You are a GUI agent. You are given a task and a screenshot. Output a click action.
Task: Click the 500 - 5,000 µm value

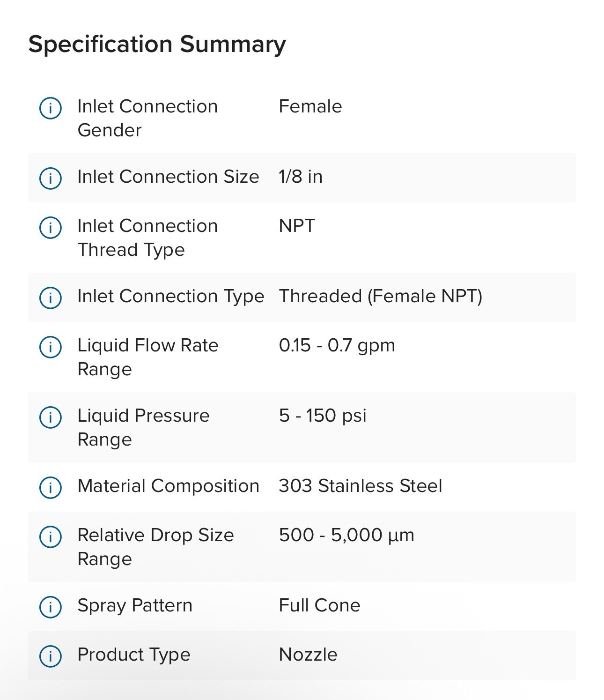(346, 535)
